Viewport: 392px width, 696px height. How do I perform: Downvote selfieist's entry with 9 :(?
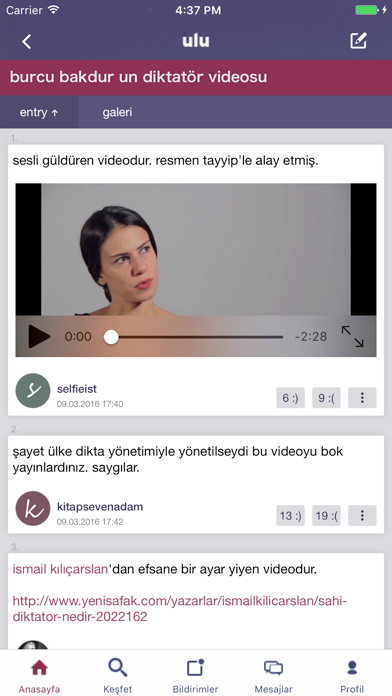click(x=326, y=398)
